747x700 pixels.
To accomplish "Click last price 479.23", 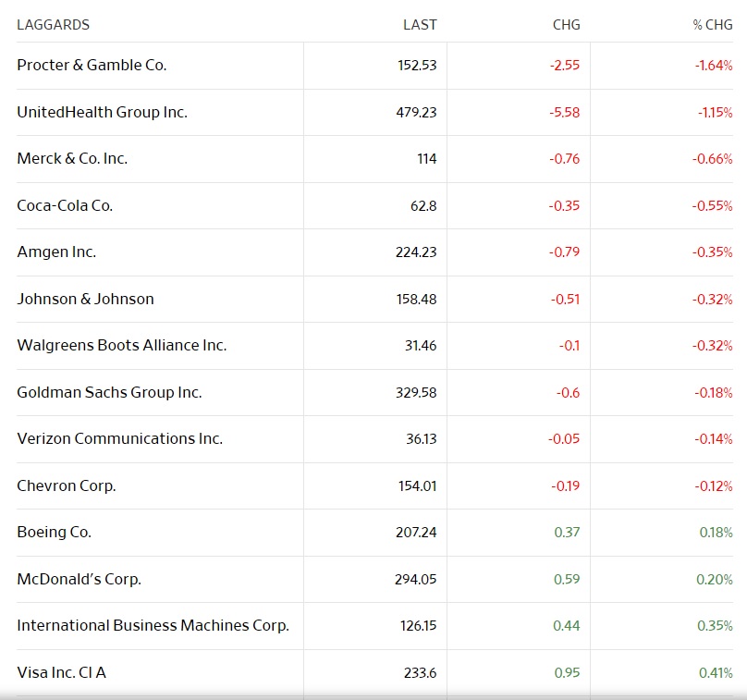I will click(416, 113).
